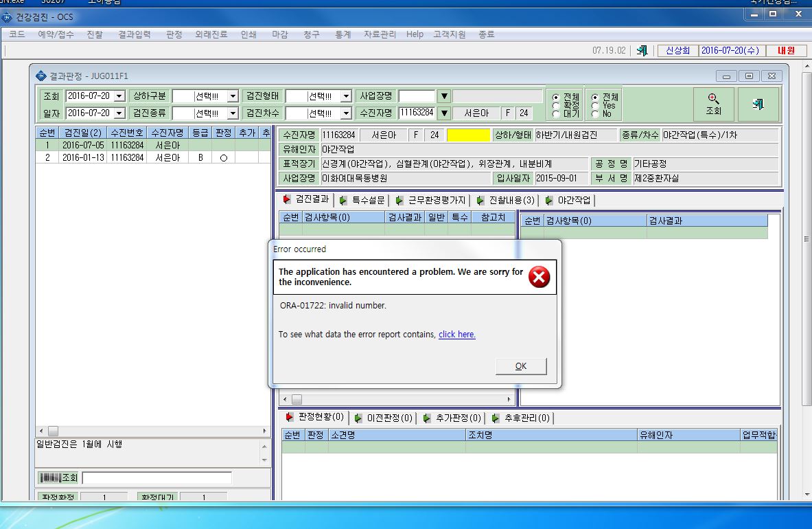
Task: Click the exit door icon beside 조회 button
Action: (758, 104)
